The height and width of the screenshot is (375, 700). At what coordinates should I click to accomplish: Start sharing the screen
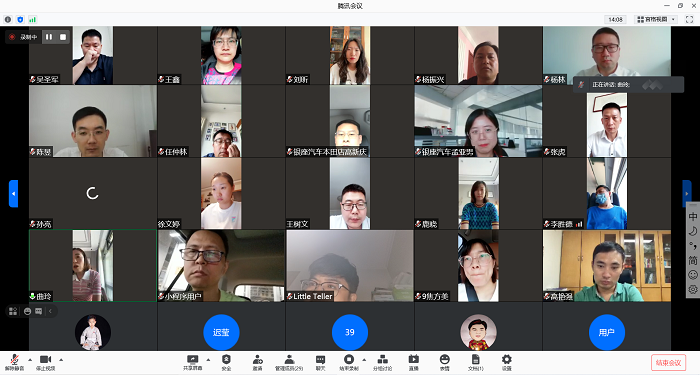pos(192,362)
